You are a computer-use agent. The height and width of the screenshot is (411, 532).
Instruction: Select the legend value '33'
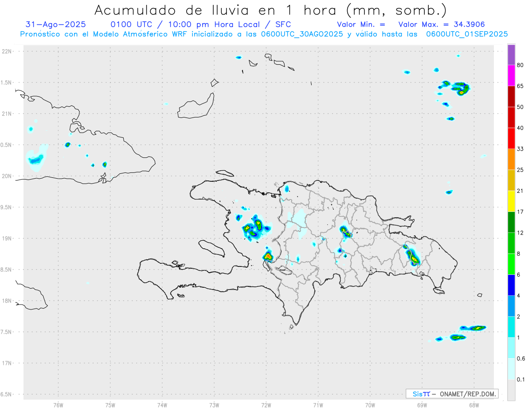[x=520, y=149]
